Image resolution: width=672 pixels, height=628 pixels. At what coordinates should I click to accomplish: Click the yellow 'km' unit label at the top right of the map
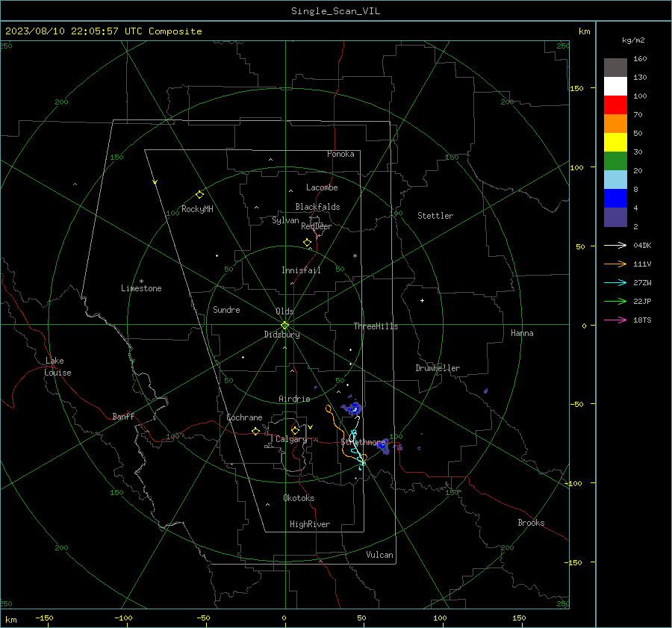tap(584, 31)
